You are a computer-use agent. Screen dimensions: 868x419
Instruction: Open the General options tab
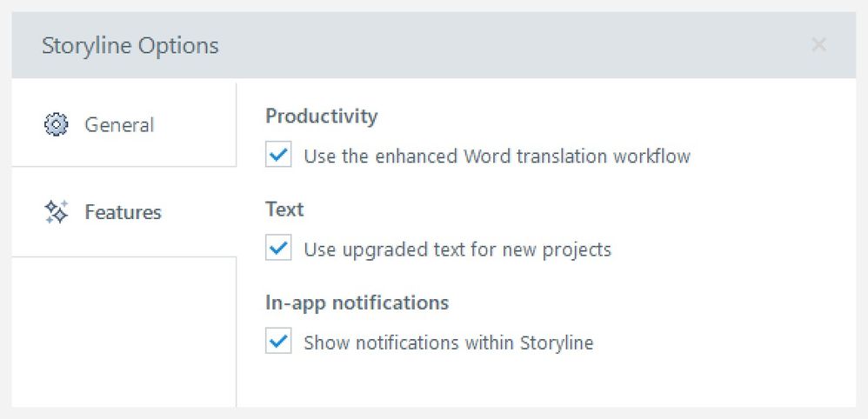pyautogui.click(x=118, y=125)
